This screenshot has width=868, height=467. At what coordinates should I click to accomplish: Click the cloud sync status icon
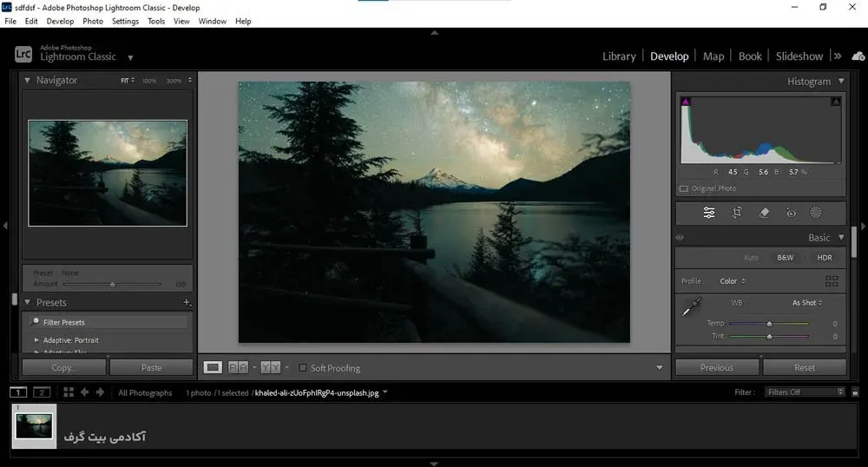858,56
